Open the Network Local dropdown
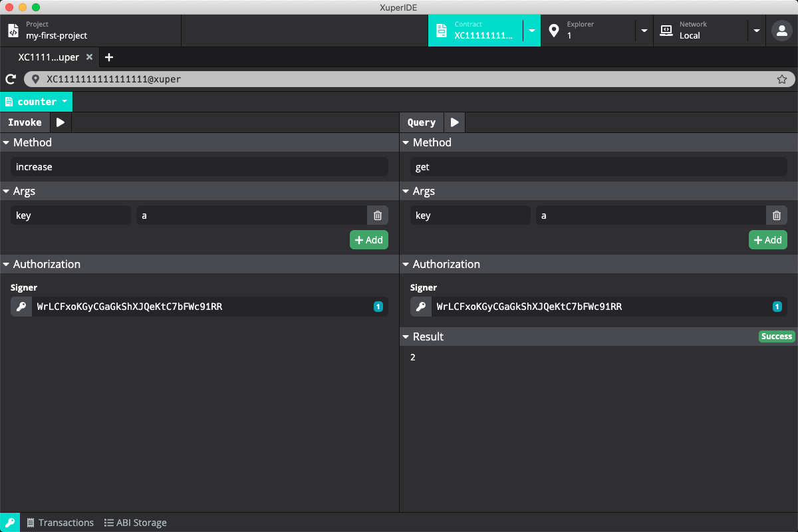 (755, 31)
